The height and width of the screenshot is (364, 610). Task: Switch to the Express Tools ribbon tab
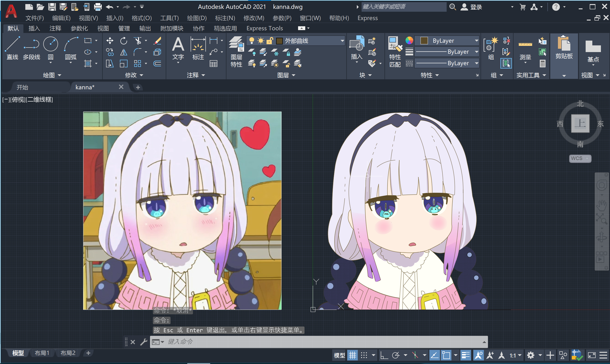pos(264,28)
